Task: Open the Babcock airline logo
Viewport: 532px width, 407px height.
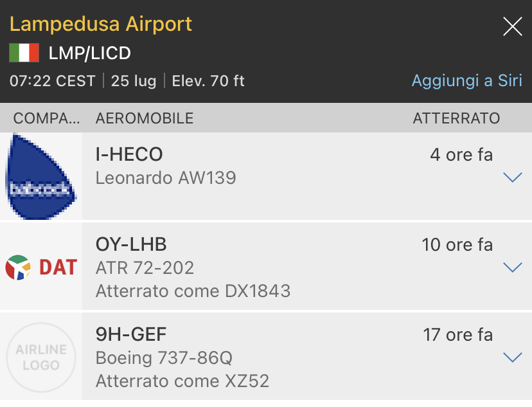Action: (41, 176)
